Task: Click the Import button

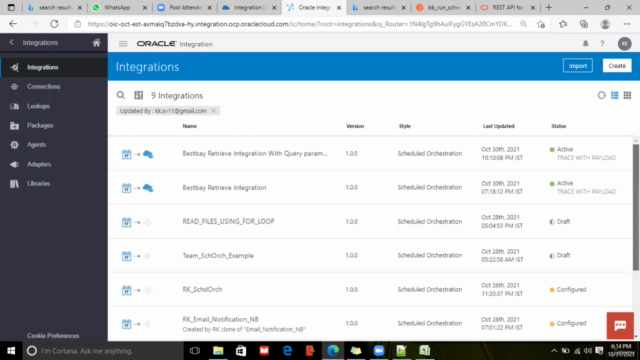Action: (x=578, y=66)
